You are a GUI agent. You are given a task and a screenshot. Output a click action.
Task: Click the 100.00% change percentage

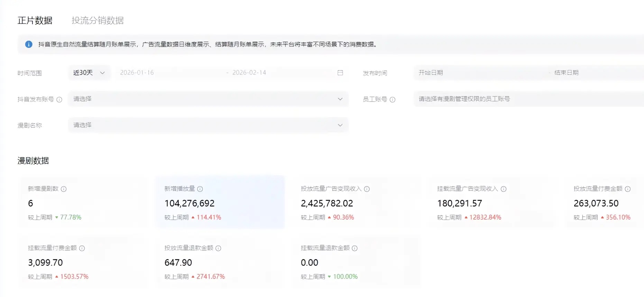(x=346, y=277)
